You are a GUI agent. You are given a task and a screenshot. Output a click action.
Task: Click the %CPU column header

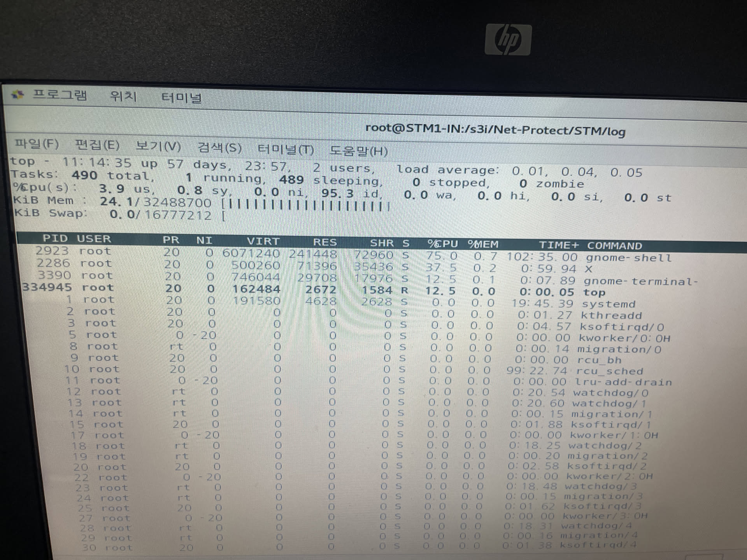[x=442, y=244]
